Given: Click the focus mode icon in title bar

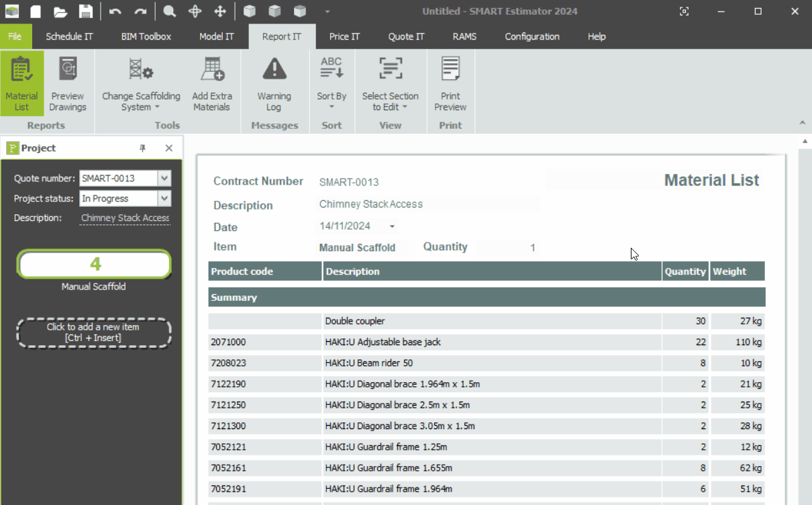Looking at the screenshot, I should (x=684, y=11).
